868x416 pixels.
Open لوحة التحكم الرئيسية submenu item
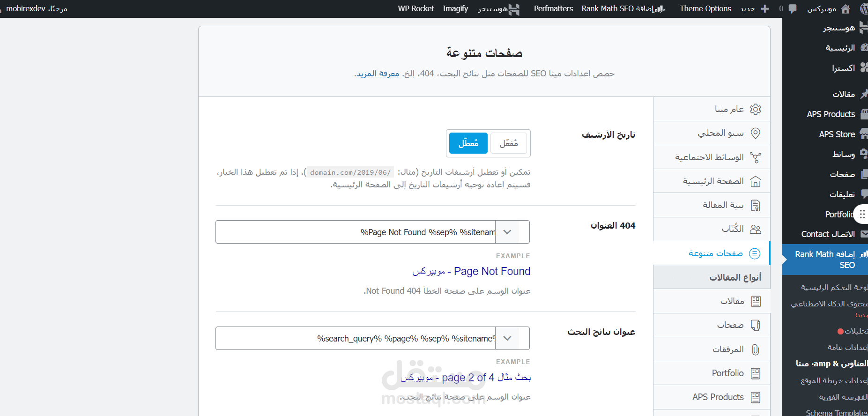pos(834,287)
